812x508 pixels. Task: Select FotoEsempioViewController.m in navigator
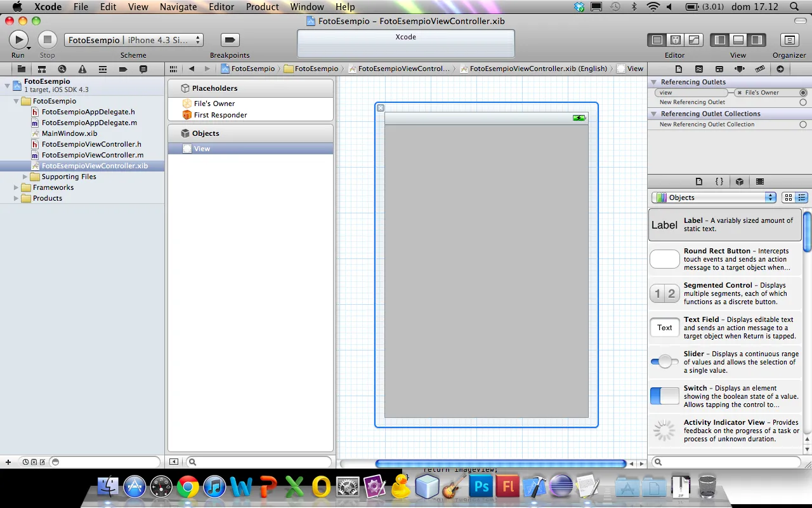click(92, 155)
